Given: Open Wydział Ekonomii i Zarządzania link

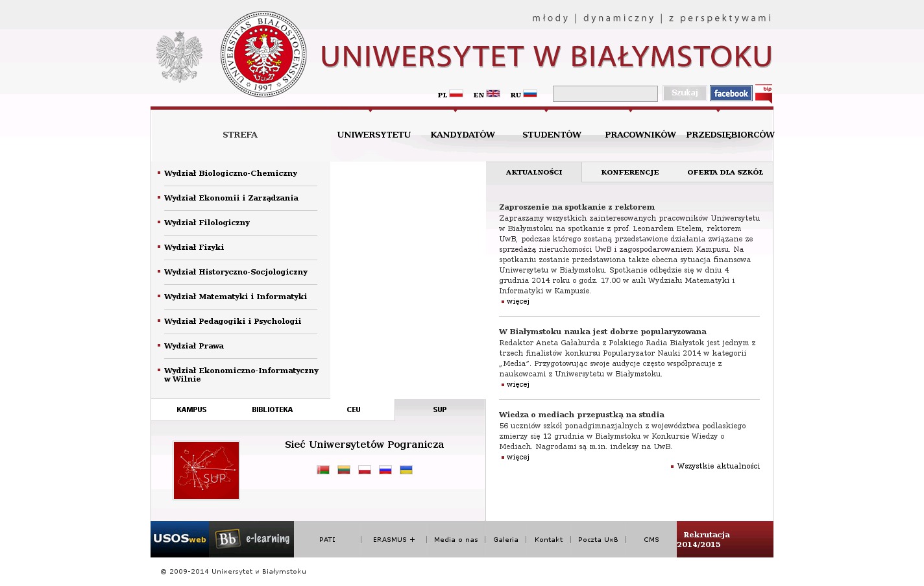Looking at the screenshot, I should (231, 198).
